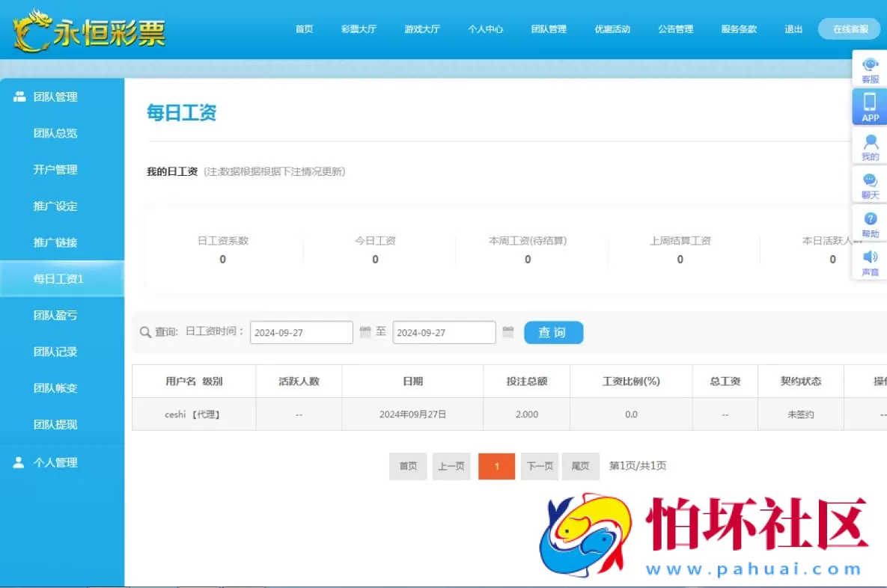Click the 个人管理 person icon in left sidebar
Screen dimensions: 887x588
(18, 462)
